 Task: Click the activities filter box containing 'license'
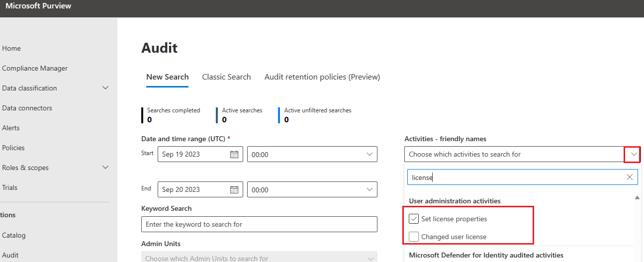click(x=522, y=177)
